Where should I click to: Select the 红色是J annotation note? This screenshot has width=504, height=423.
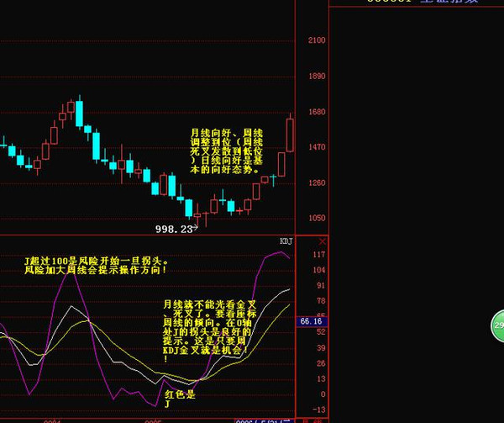(180, 399)
